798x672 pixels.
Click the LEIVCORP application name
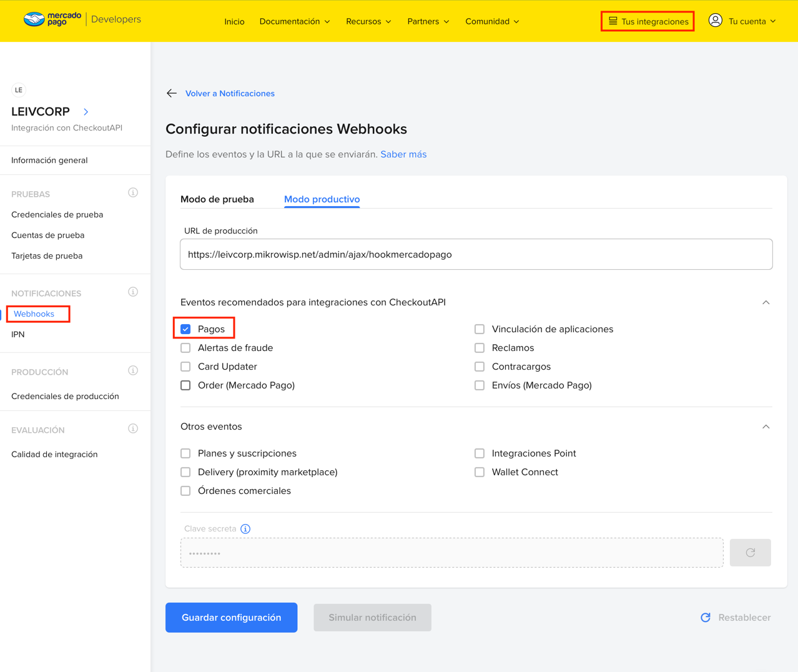(x=41, y=112)
